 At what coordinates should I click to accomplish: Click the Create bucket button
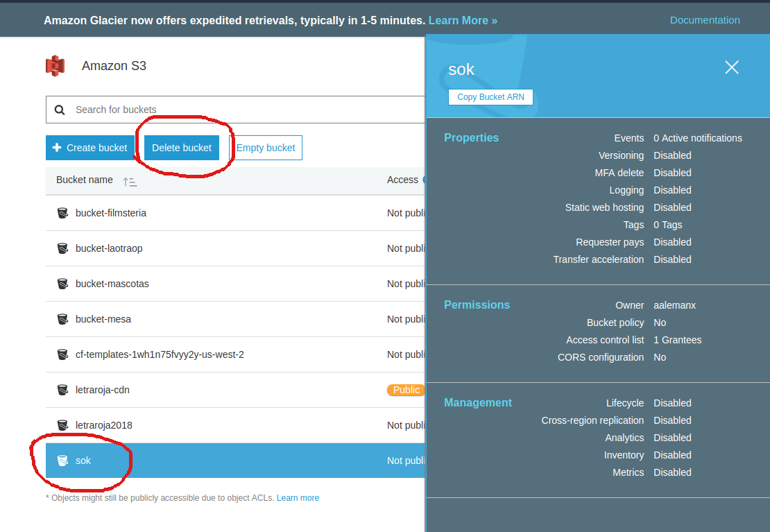tap(89, 147)
